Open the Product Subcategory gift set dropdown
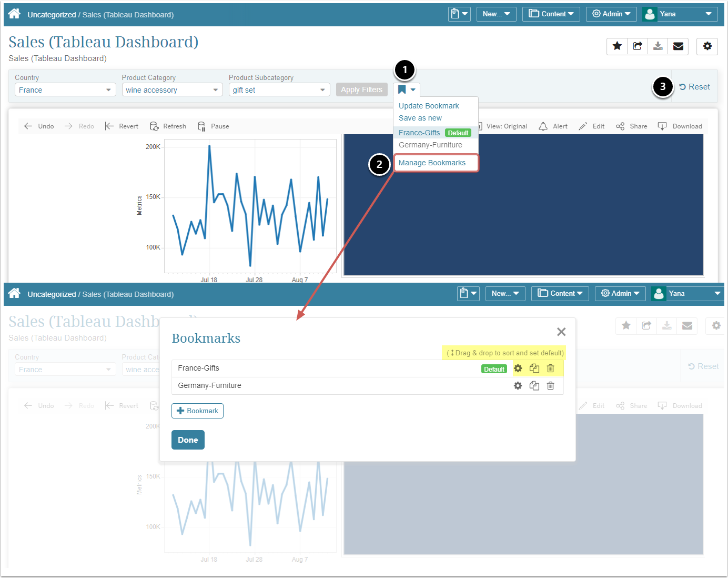The image size is (728, 578). click(x=279, y=90)
